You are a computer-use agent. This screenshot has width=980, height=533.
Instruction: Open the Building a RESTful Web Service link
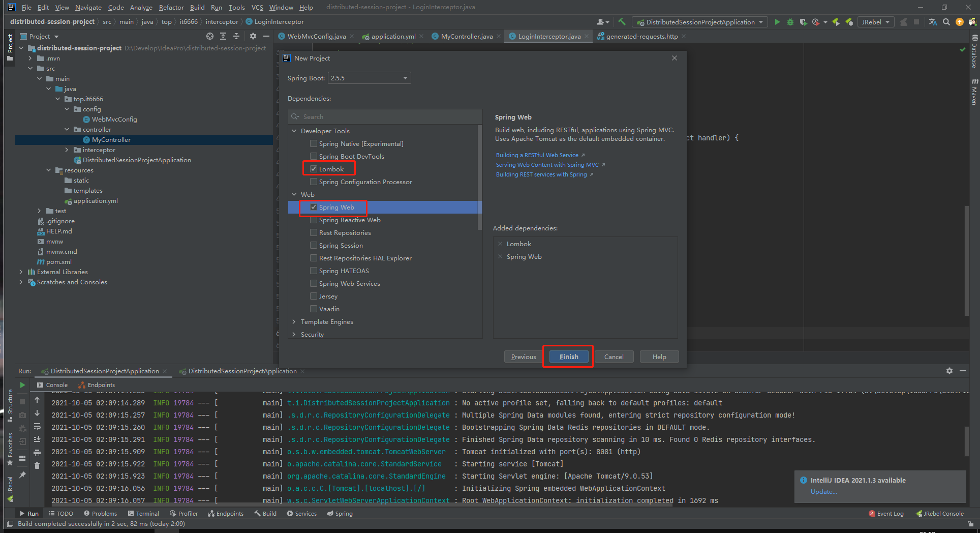[x=537, y=155]
